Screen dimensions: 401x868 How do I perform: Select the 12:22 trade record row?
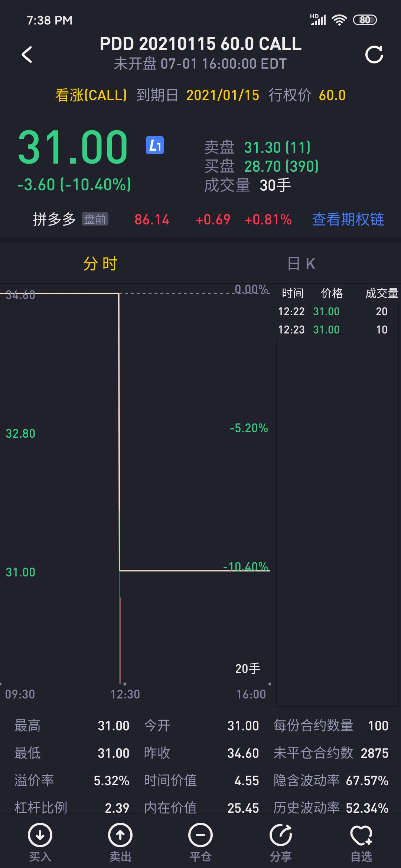[333, 311]
